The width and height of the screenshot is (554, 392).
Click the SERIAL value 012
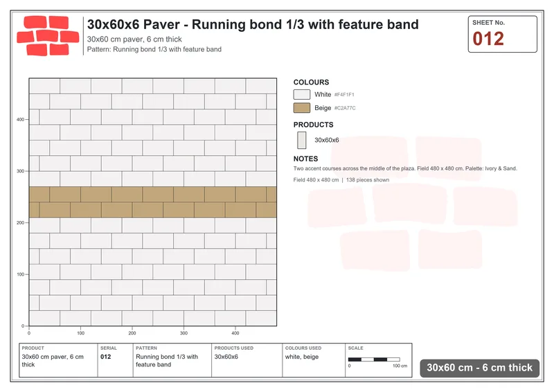pos(106,357)
